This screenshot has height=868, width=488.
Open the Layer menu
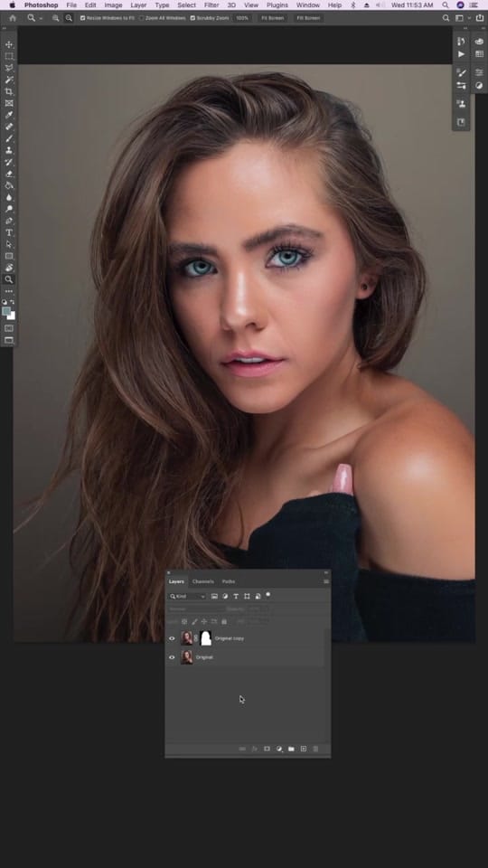(x=138, y=5)
